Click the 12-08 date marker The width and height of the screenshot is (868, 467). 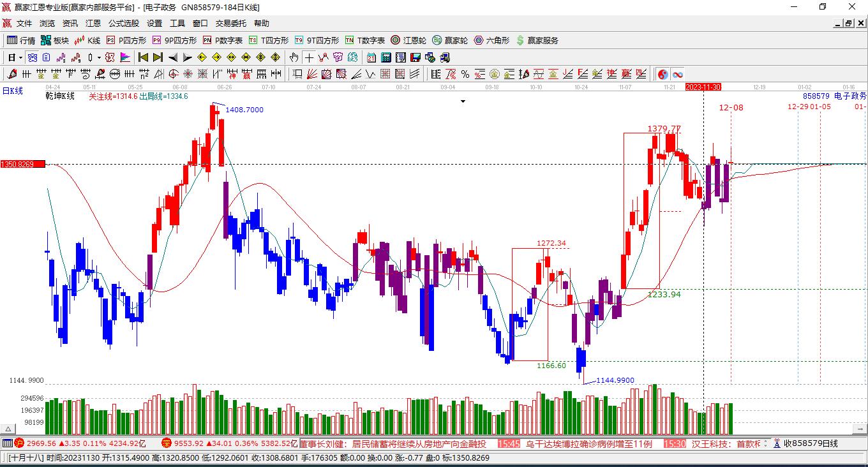(x=731, y=107)
